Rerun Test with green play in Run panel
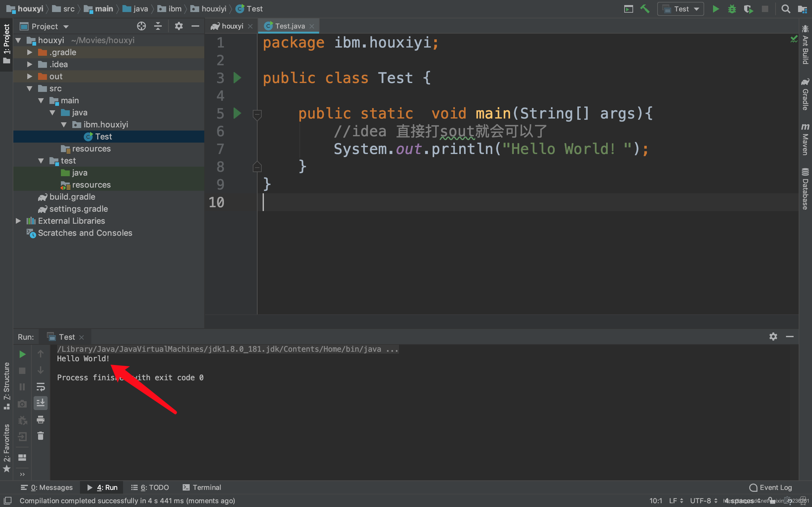 tap(22, 354)
